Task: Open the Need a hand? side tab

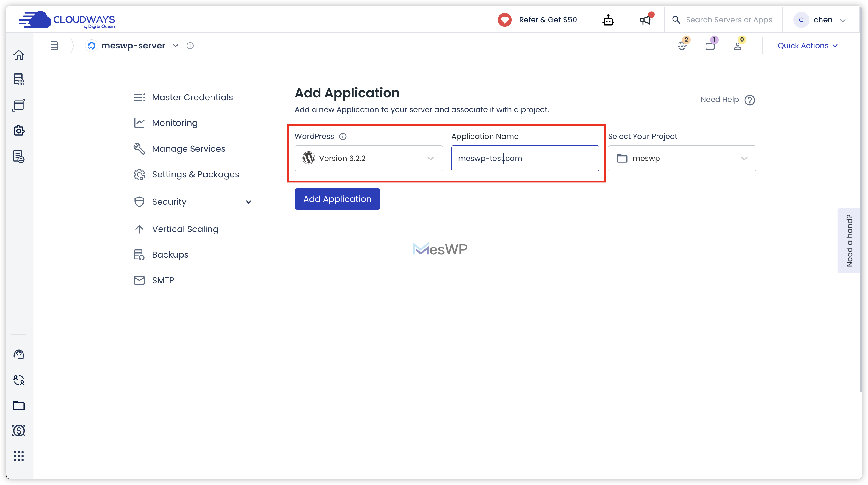Action: click(x=848, y=241)
